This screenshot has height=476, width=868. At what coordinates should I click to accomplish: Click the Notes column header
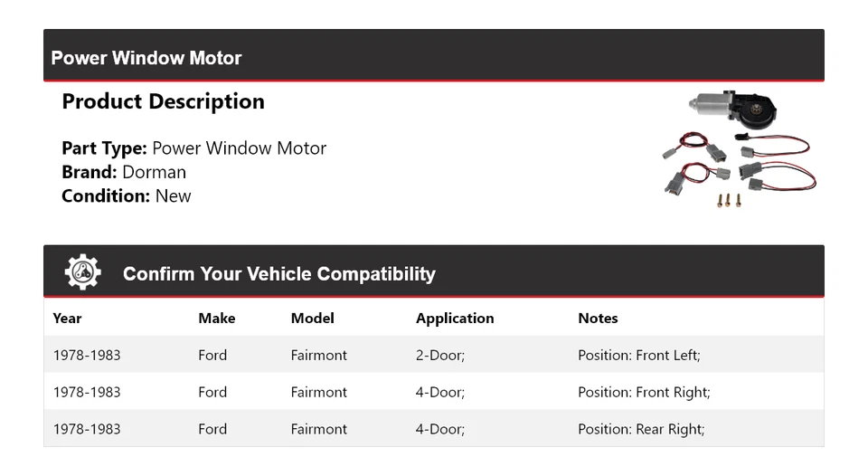point(598,318)
